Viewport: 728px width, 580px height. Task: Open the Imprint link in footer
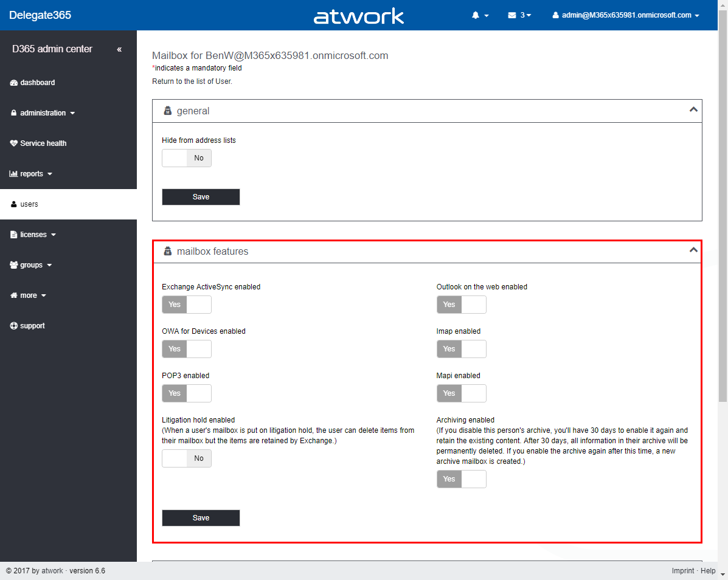coord(682,571)
